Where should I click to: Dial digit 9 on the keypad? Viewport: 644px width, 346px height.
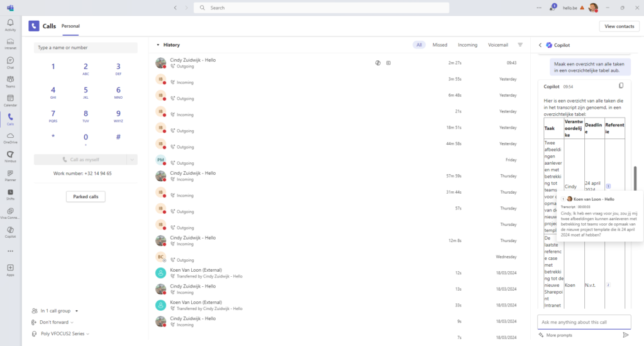118,115
